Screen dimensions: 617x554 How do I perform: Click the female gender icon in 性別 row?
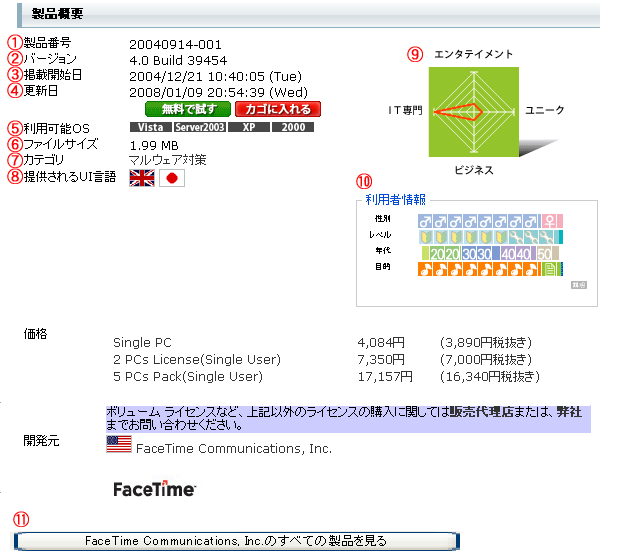coord(550,221)
